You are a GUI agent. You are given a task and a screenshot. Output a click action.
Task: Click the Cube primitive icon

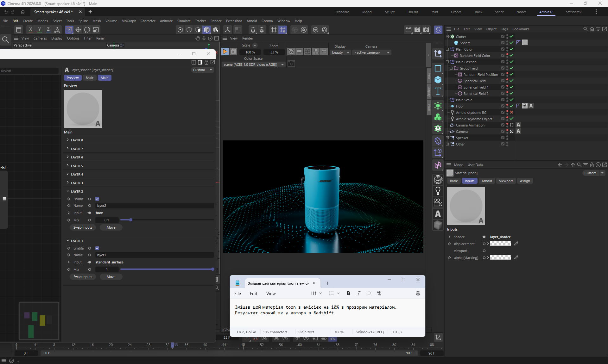click(x=438, y=80)
